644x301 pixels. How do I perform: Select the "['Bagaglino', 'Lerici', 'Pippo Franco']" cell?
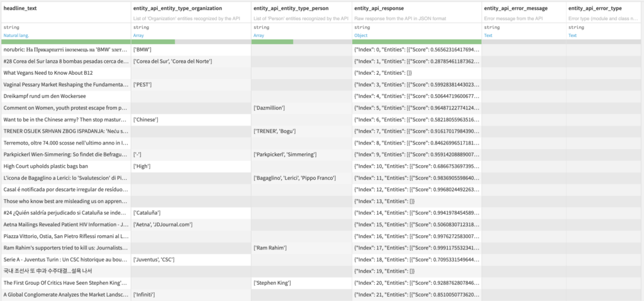click(301, 178)
